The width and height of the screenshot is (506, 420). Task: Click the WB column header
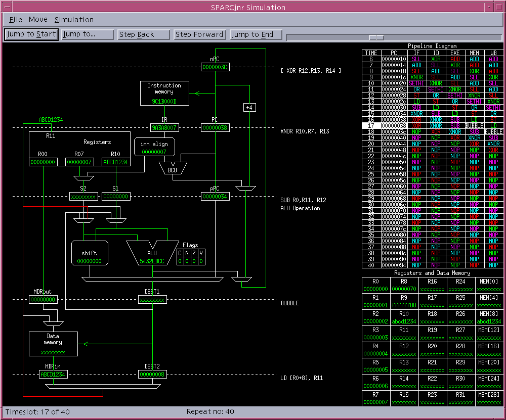tap(493, 53)
